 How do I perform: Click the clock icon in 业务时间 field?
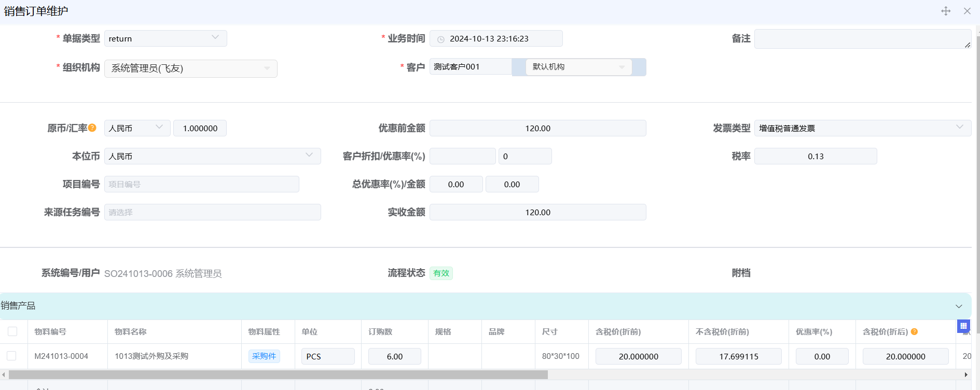point(441,39)
